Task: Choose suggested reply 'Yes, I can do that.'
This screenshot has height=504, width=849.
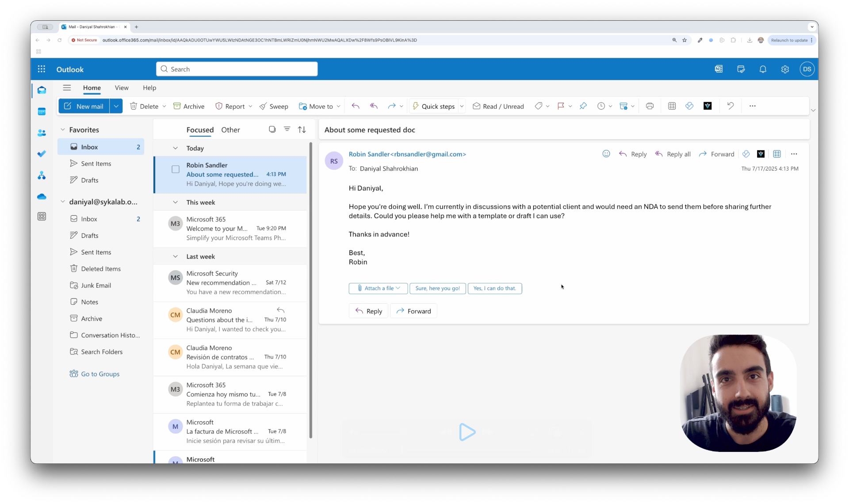Action: coord(495,288)
